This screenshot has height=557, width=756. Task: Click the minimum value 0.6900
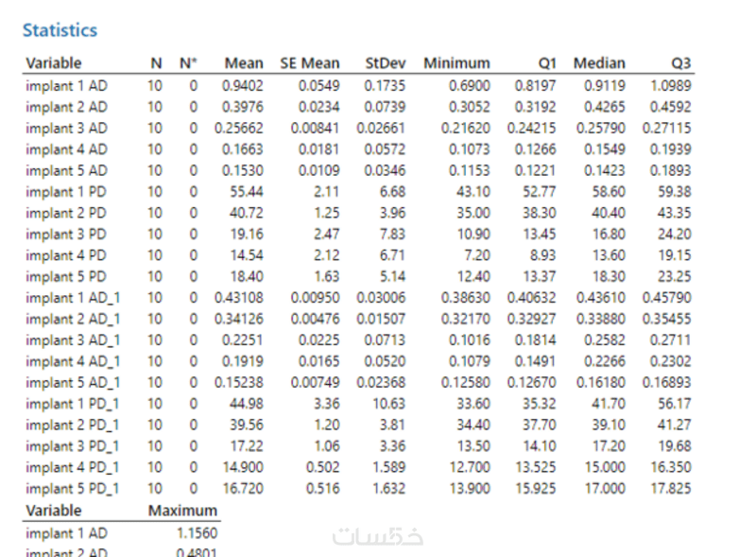tap(470, 86)
